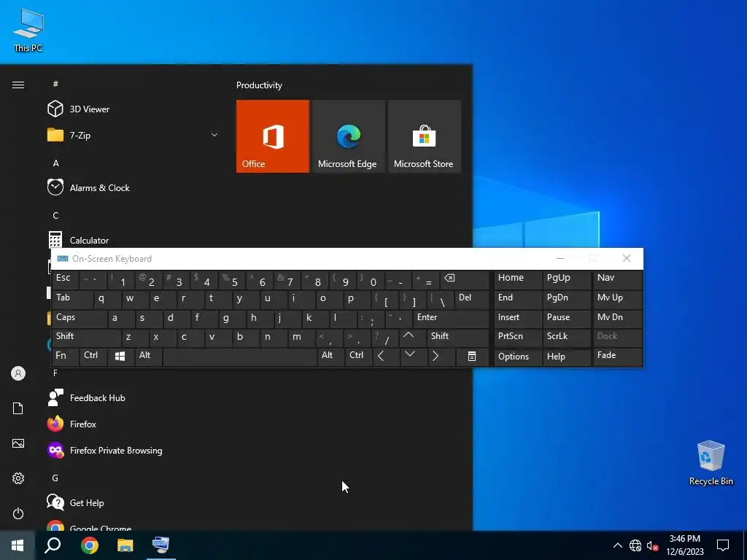Screen dimensions: 747x560
Task: Click the Office tile
Action: pos(273,136)
